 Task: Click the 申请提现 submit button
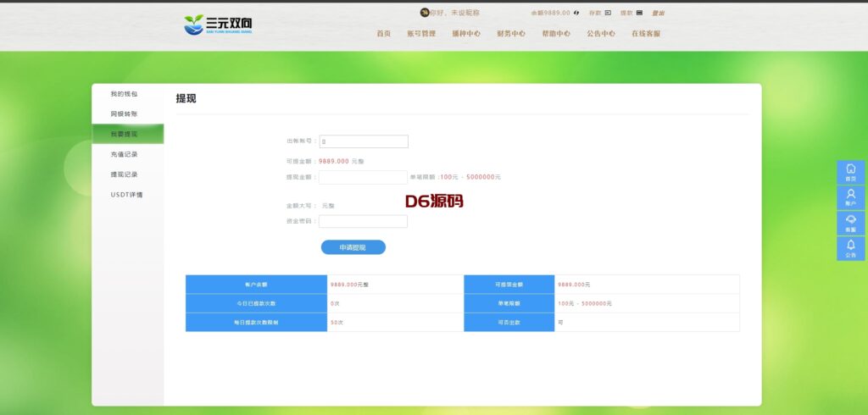[353, 247]
